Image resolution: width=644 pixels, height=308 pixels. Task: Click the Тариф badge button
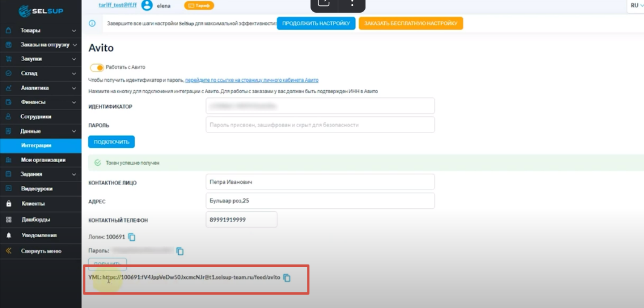click(x=199, y=5)
